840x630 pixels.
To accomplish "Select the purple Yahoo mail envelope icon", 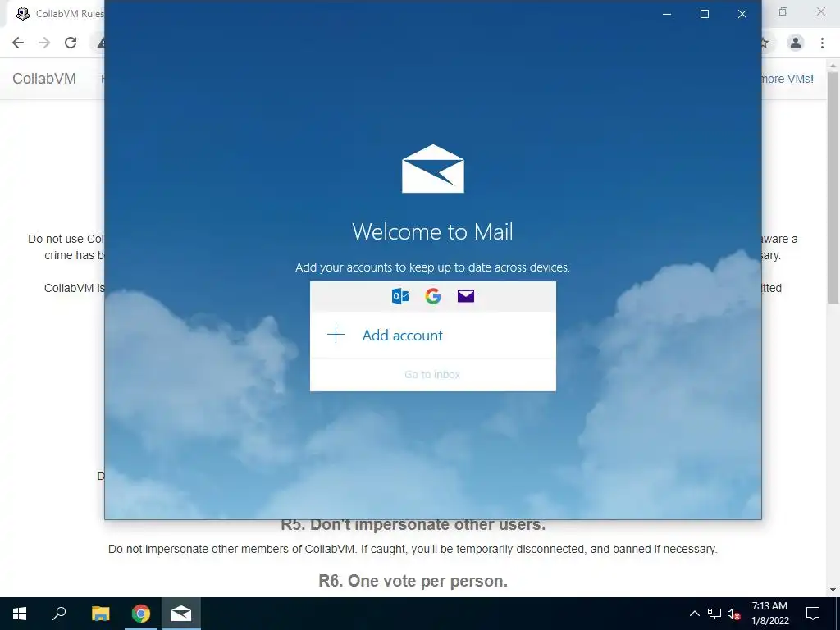I will pos(466,295).
